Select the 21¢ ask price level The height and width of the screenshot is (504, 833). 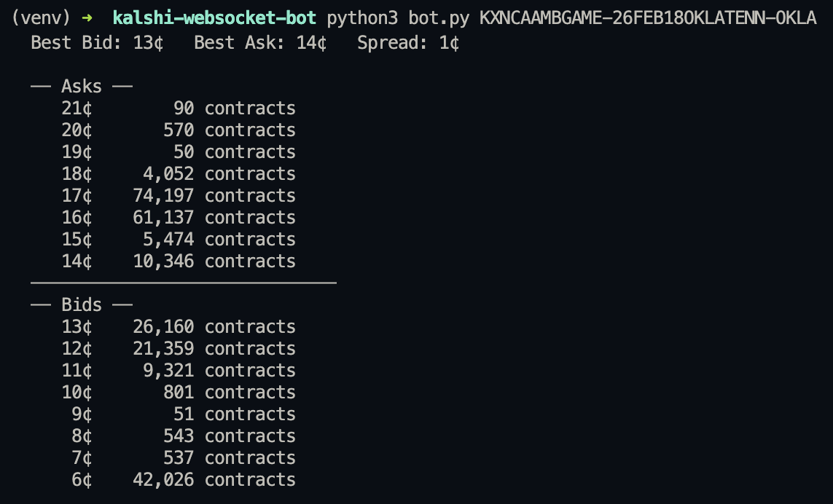pyautogui.click(x=77, y=108)
